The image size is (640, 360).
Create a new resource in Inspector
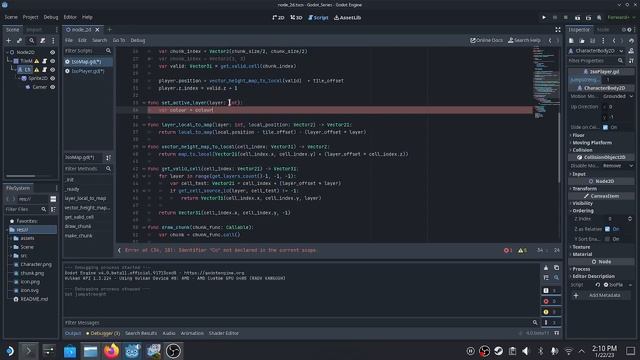[571, 40]
